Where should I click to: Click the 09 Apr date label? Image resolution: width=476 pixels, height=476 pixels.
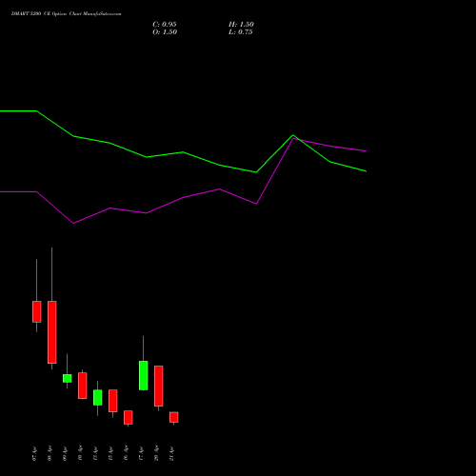tap(65, 453)
